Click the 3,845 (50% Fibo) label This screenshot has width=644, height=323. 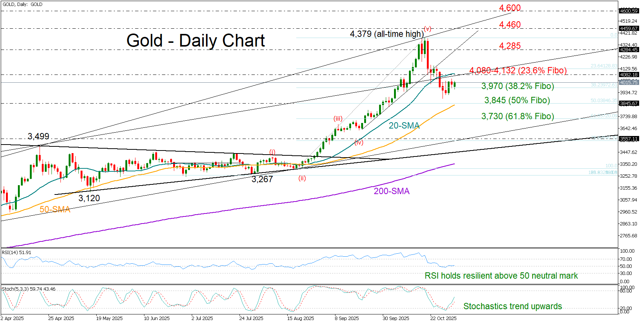517,100
